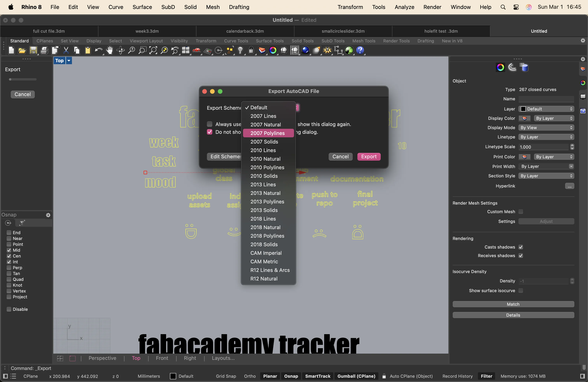Toggle the Casts shadows checkbox
588x382 pixels.
(521, 247)
